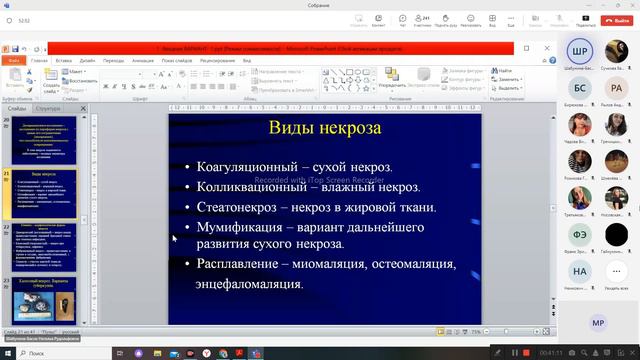Select slide 23 thumbnail with images

click(44, 301)
